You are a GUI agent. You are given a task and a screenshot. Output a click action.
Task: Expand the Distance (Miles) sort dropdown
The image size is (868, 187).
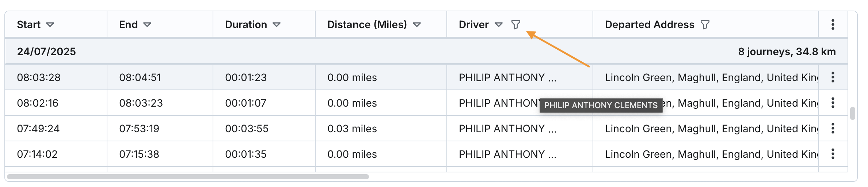point(417,25)
